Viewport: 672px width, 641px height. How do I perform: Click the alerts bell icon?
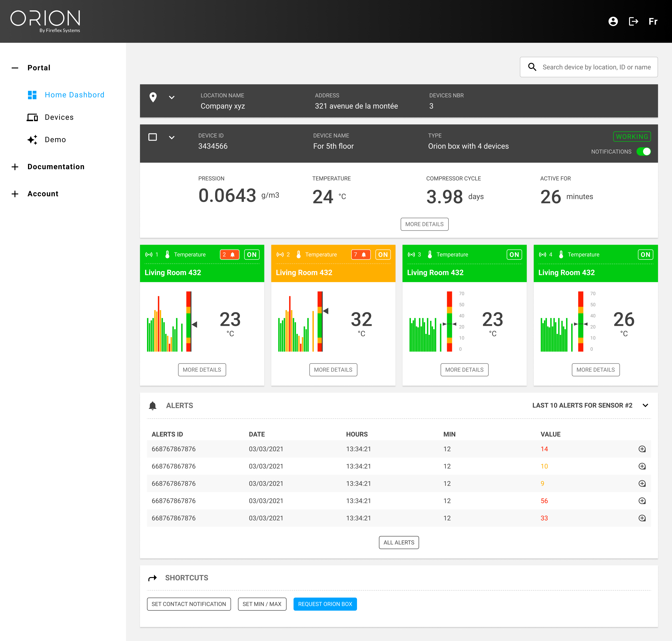(x=152, y=406)
